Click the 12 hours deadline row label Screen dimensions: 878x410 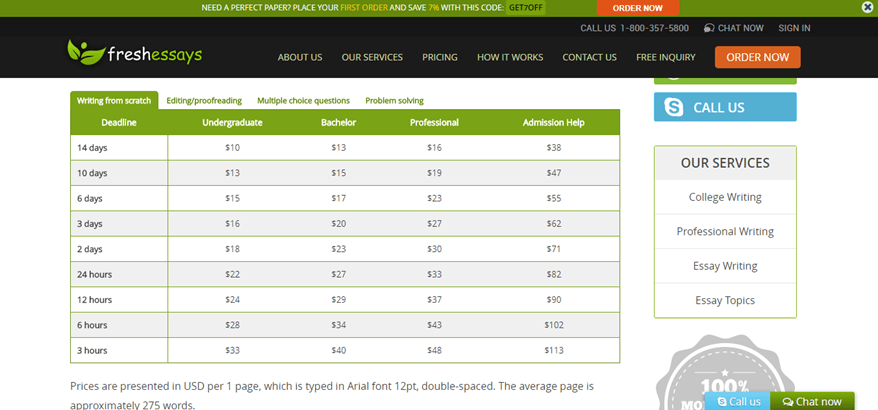pos(95,300)
